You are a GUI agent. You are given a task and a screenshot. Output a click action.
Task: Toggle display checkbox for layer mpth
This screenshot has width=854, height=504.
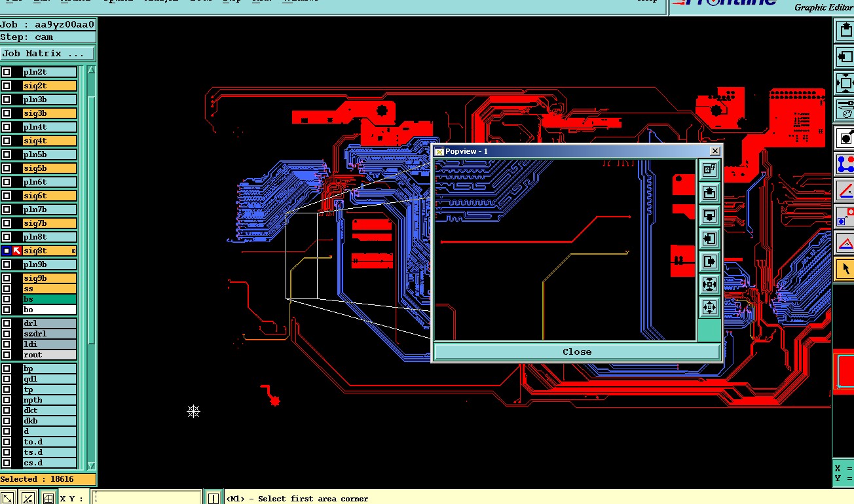[x=7, y=400]
